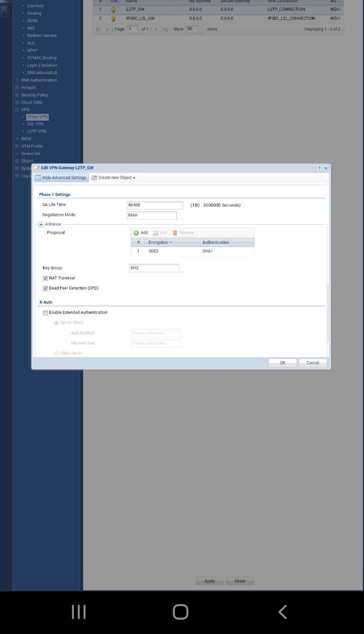Click the Authentication column header

227,242
